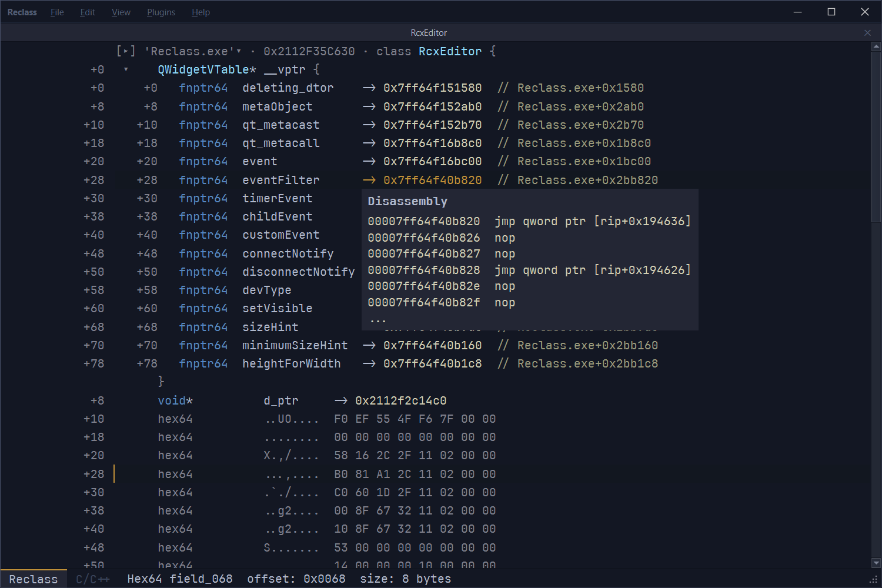The image size is (882, 588).
Task: Open the Edit menu
Action: tap(88, 12)
